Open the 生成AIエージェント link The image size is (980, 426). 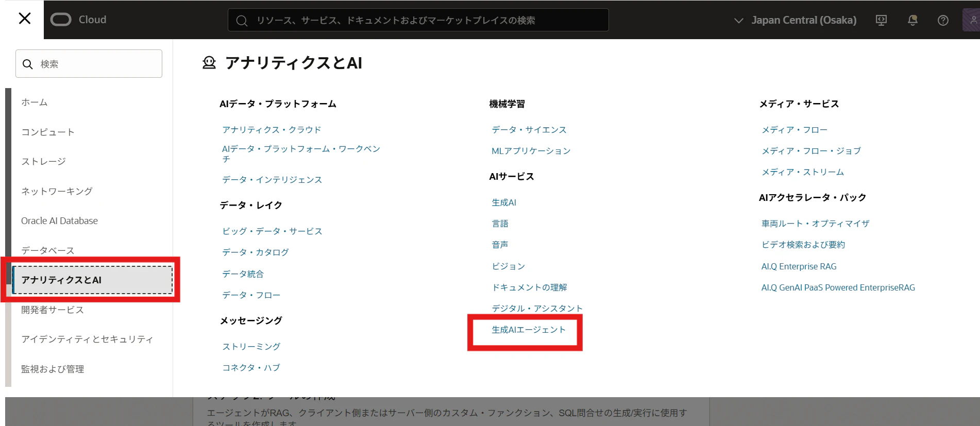pos(529,330)
